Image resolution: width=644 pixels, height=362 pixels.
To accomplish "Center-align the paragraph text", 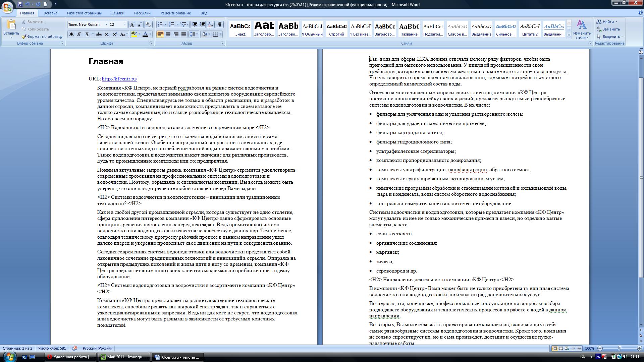I will tap(168, 34).
